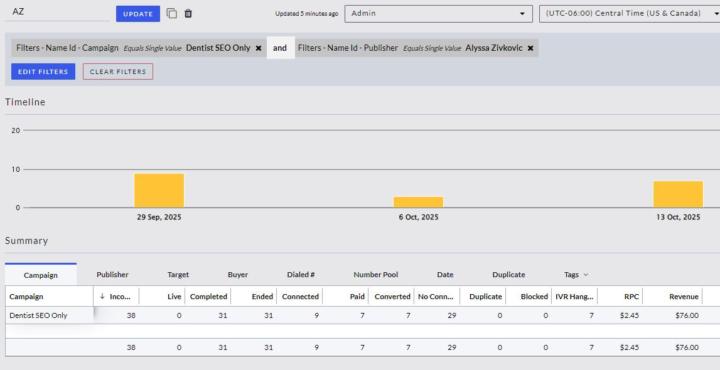This screenshot has width=720, height=370.
Task: Sort by the Live column header
Action: [x=174, y=297]
